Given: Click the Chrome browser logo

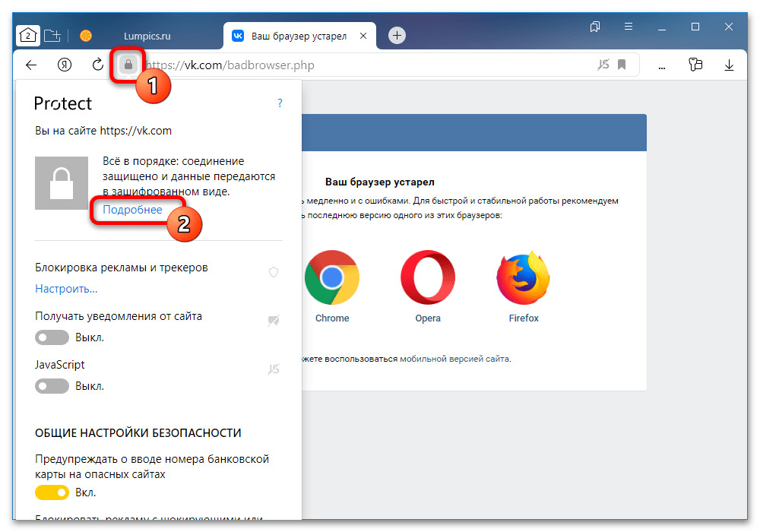Looking at the screenshot, I should click(x=332, y=277).
